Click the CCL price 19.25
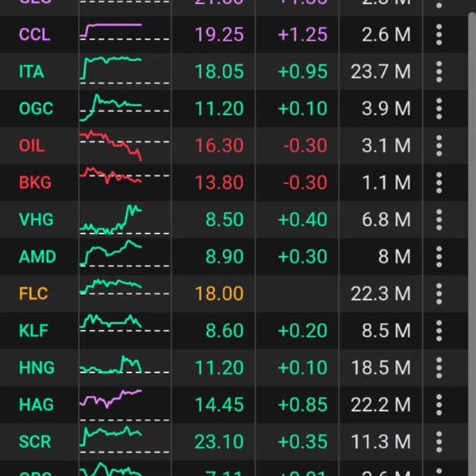The height and width of the screenshot is (476, 476). point(219,34)
